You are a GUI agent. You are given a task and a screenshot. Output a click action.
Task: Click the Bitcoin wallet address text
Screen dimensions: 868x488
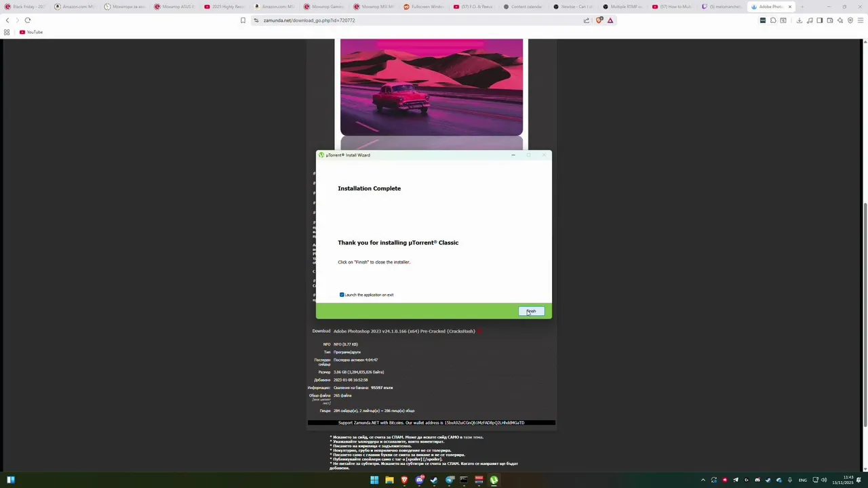[484, 423]
